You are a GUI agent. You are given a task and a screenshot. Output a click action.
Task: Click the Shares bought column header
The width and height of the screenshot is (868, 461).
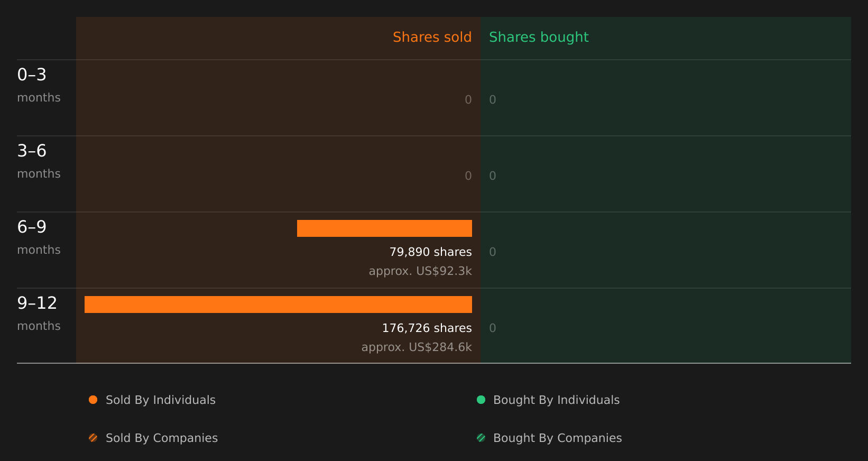pyautogui.click(x=539, y=38)
